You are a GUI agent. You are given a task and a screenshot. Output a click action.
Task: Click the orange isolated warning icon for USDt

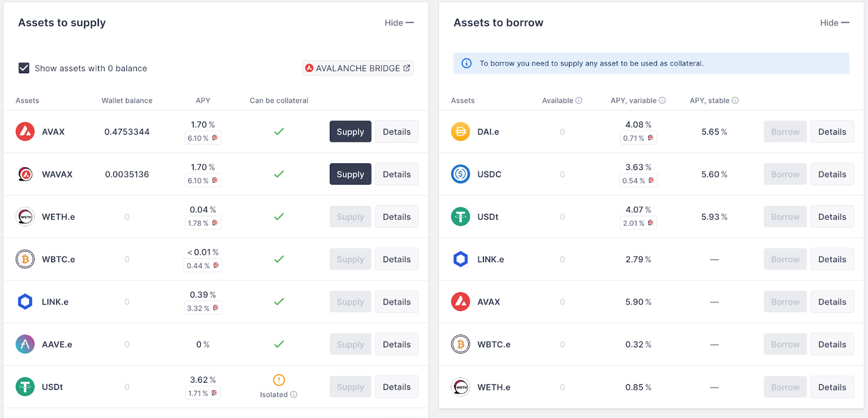pyautogui.click(x=279, y=380)
